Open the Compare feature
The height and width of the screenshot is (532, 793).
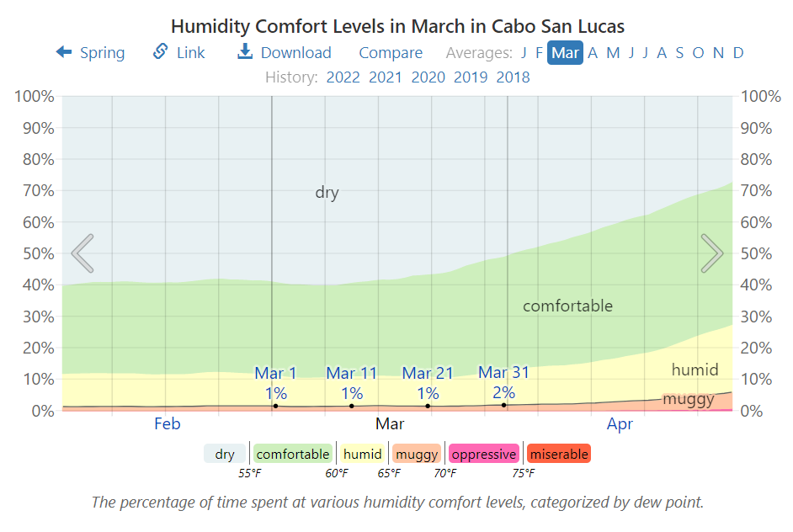(x=390, y=52)
